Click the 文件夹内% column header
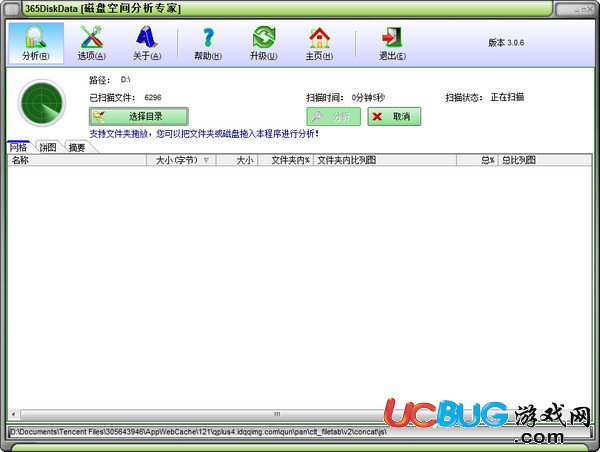The image size is (600, 452). click(286, 160)
